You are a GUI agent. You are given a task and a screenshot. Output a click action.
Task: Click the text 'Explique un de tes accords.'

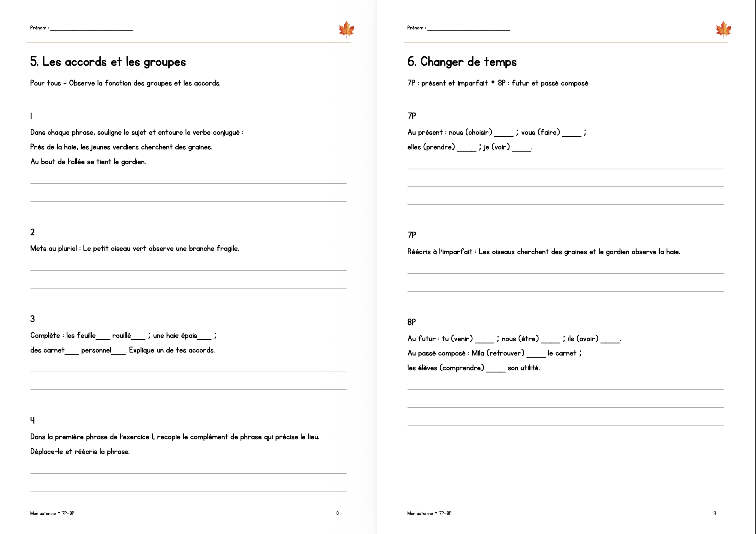[x=172, y=350]
